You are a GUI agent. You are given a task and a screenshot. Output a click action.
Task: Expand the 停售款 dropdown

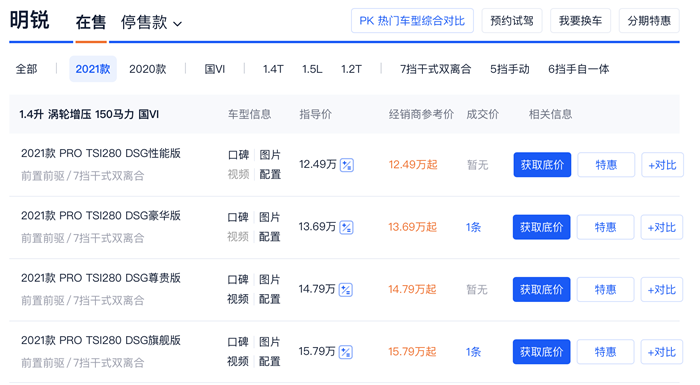[151, 22]
